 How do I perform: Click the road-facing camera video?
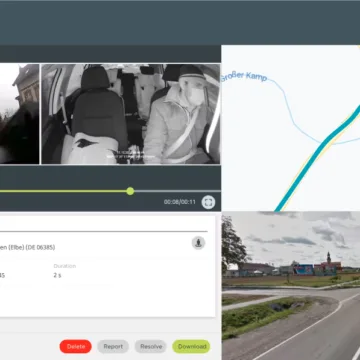[19, 114]
